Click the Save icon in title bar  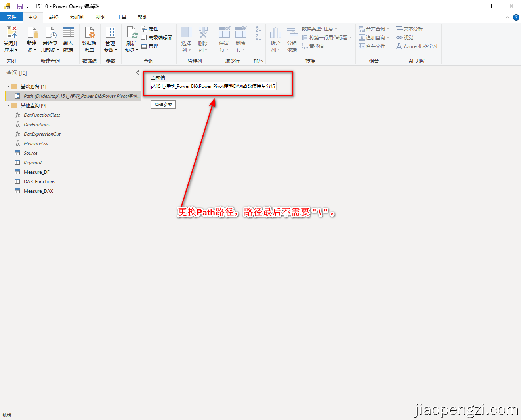point(20,6)
